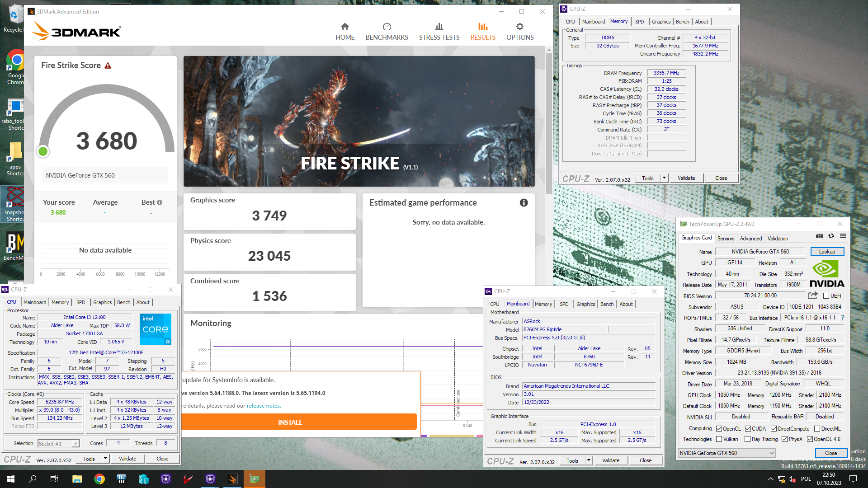
Task: Show hidden system tray icons chevron
Action: click(770, 479)
